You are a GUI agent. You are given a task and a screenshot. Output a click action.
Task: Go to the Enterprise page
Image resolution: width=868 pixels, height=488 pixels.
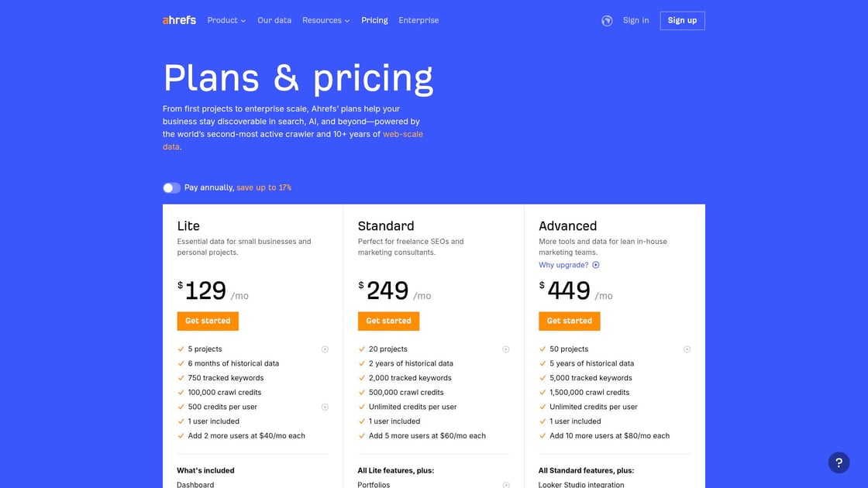tap(418, 20)
